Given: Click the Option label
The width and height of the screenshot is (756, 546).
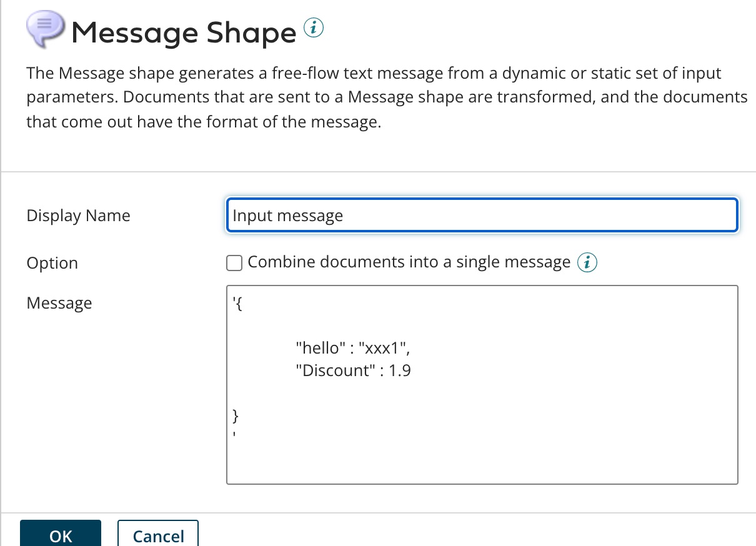Looking at the screenshot, I should click(x=52, y=263).
